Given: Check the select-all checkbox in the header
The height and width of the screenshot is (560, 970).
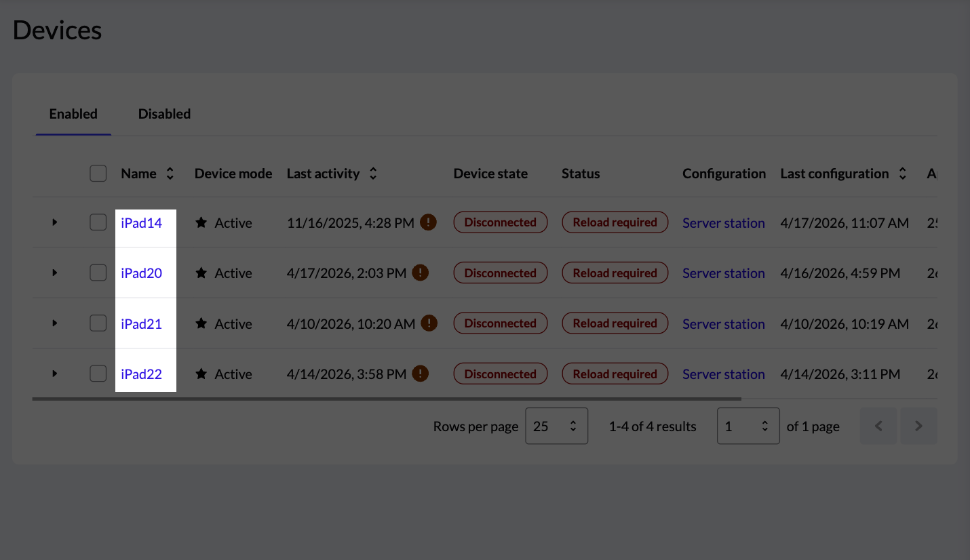Looking at the screenshot, I should tap(98, 174).
